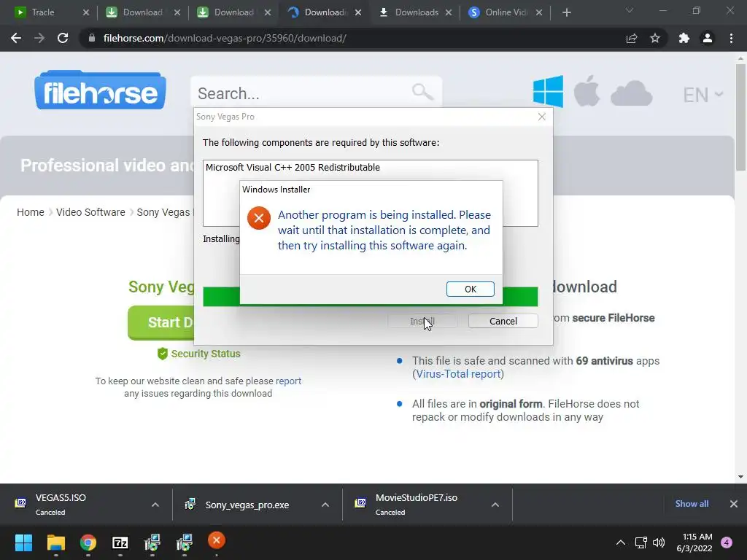Bookmark this page with the star icon
The height and width of the screenshot is (560, 747).
(655, 38)
